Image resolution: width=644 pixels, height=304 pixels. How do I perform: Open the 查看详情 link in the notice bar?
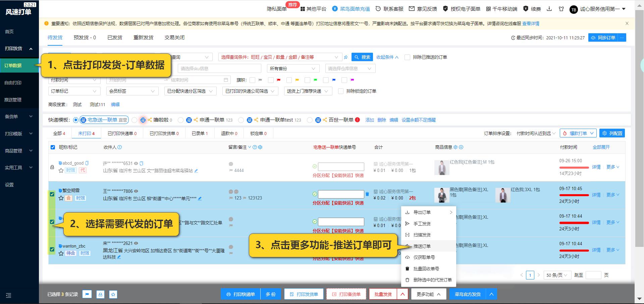(531, 24)
